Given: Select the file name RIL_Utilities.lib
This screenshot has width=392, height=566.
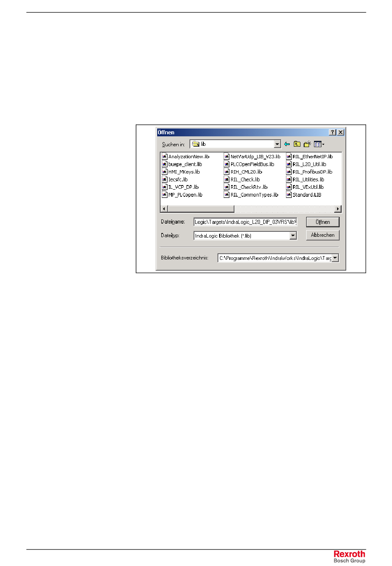Looking at the screenshot, I should tap(308, 179).
